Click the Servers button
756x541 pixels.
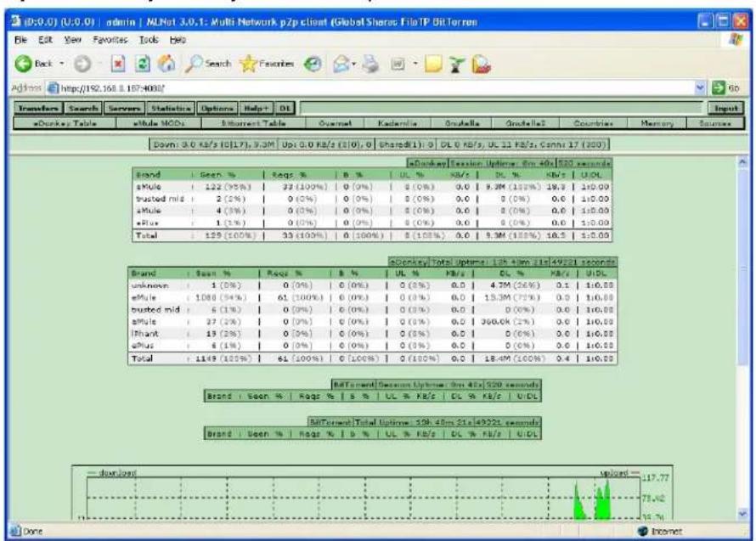tap(124, 108)
